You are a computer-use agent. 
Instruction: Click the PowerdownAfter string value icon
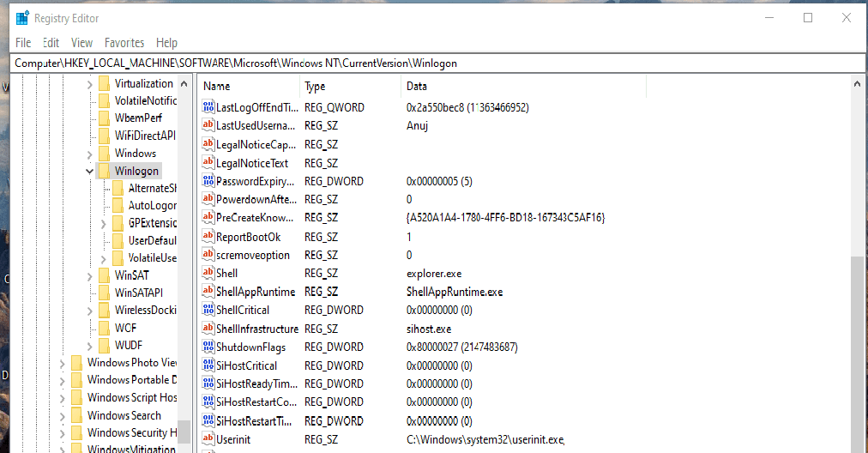(x=208, y=199)
